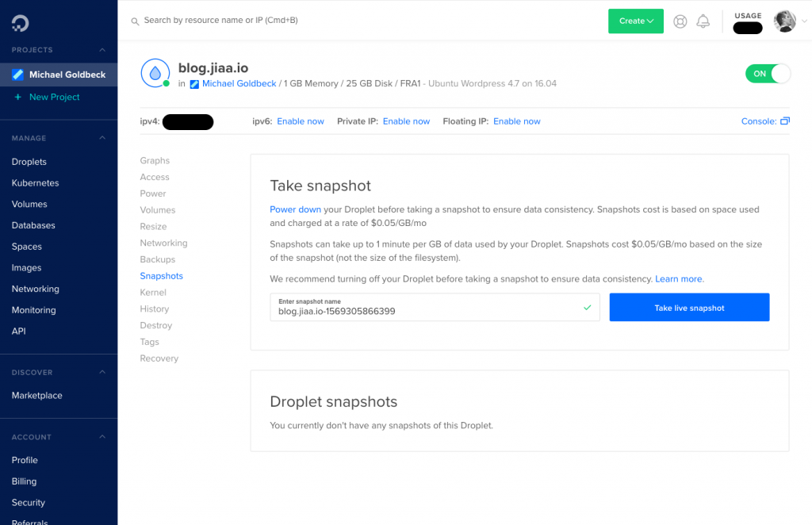Enable Private IP now
The image size is (812, 525).
[x=406, y=121]
